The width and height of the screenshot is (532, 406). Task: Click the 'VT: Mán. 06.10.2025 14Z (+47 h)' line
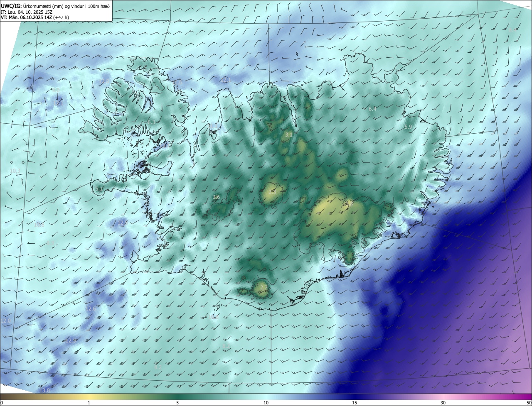tap(35, 17)
